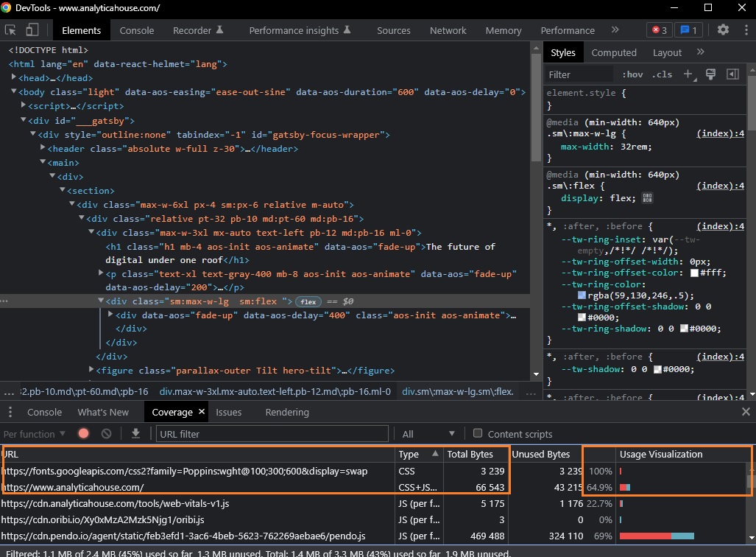Viewport: 756px width, 557px height.
Task: Expand the script element node
Action: (23, 105)
